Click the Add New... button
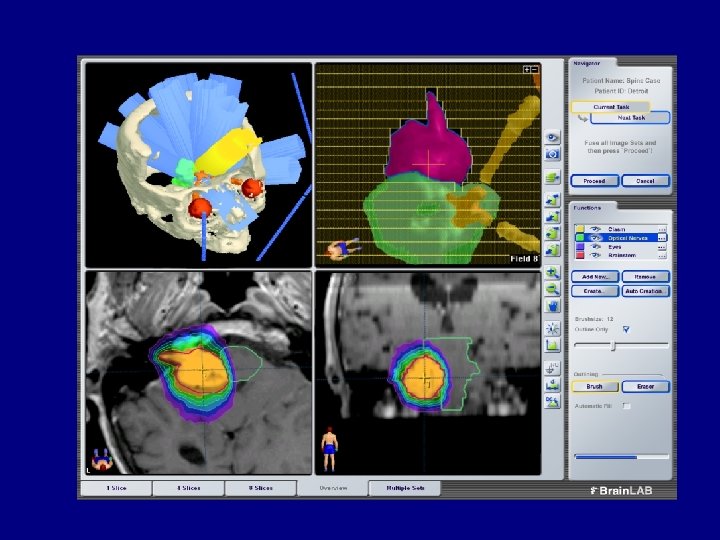The height and width of the screenshot is (540, 720). [594, 277]
